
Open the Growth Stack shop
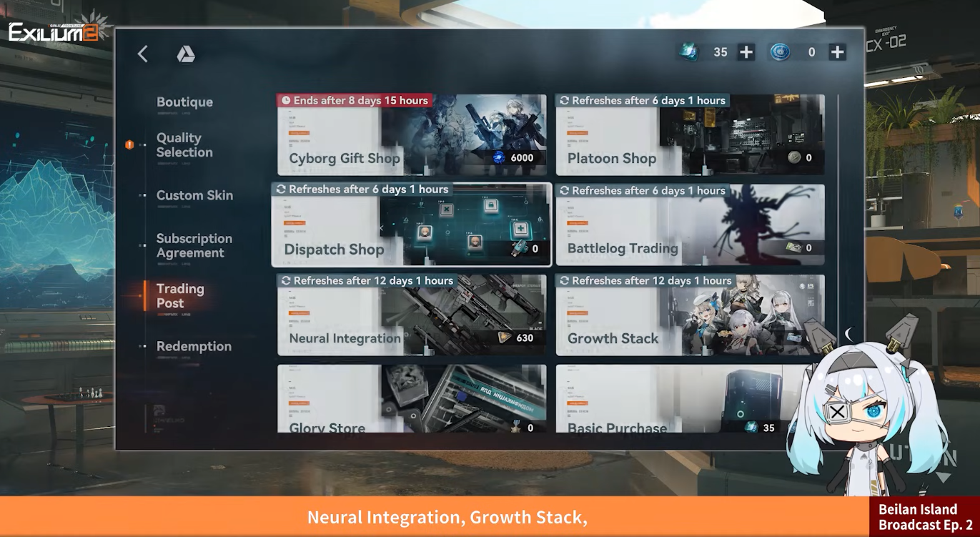coord(691,315)
